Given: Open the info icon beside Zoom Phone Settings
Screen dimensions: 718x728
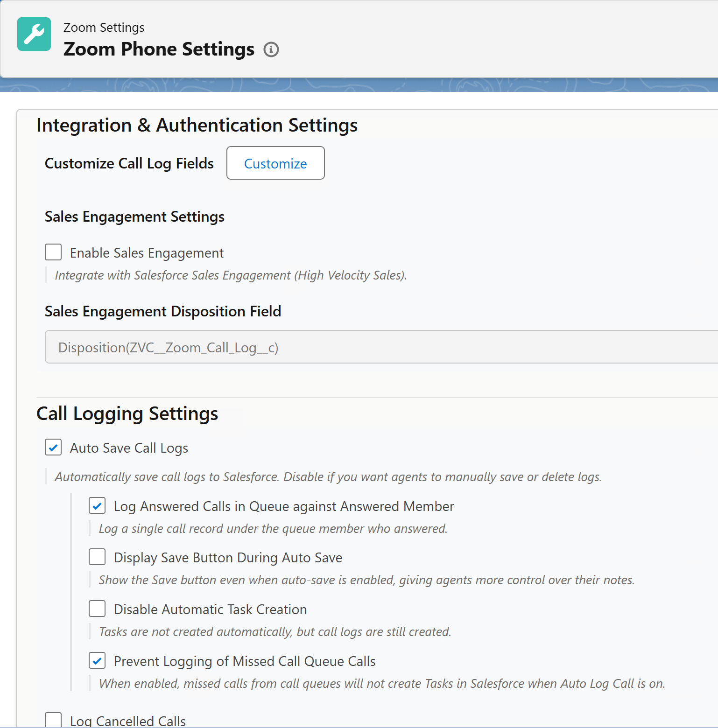Looking at the screenshot, I should pos(271,49).
